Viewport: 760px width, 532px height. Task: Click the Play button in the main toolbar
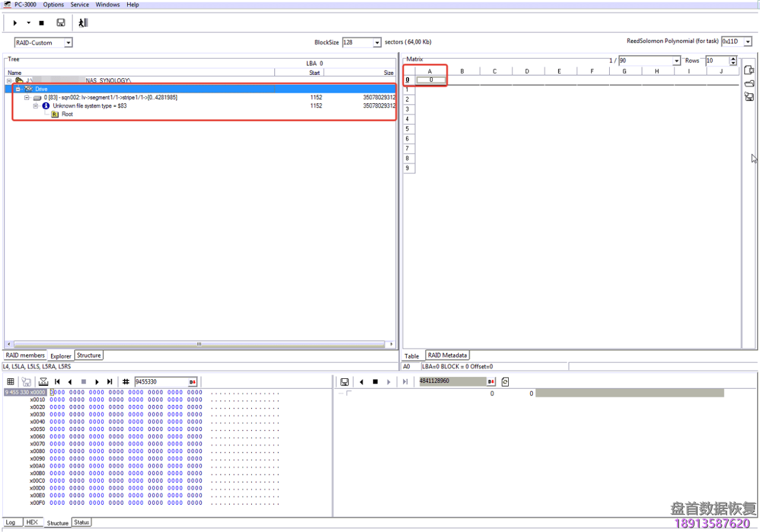tap(15, 23)
